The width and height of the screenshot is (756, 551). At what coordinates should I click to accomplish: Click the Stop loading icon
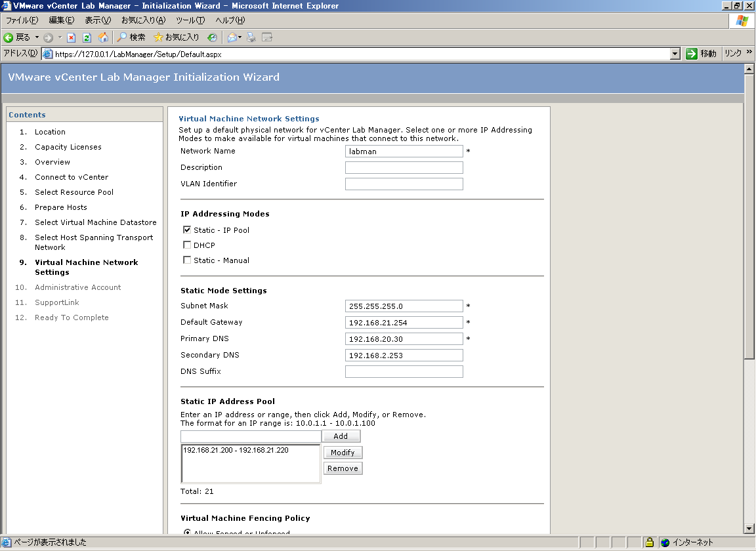pos(72,37)
